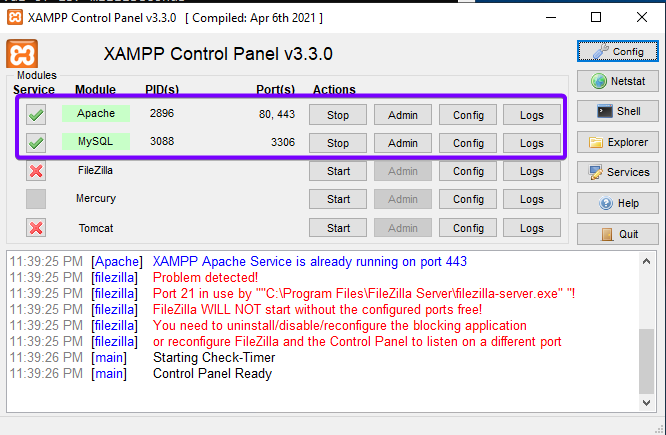Click the Apache module label
This screenshot has height=435, width=666.
[96, 113]
